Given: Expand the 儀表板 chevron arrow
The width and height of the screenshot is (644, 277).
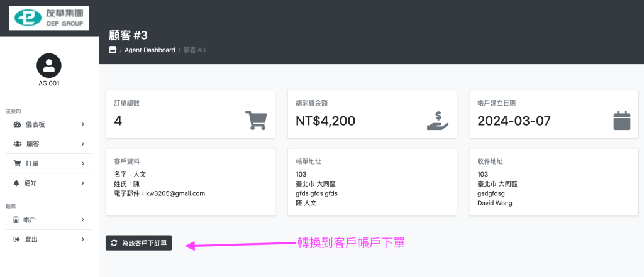Looking at the screenshot, I should [82, 125].
